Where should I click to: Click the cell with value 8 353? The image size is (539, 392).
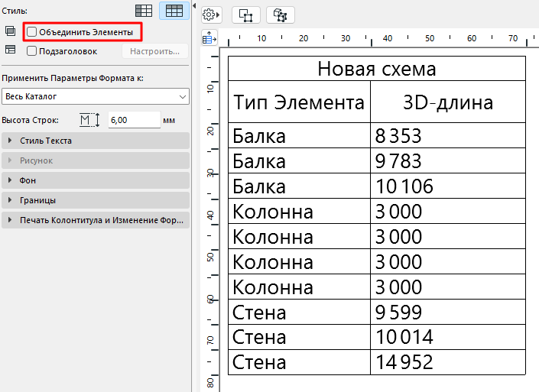[448, 136]
